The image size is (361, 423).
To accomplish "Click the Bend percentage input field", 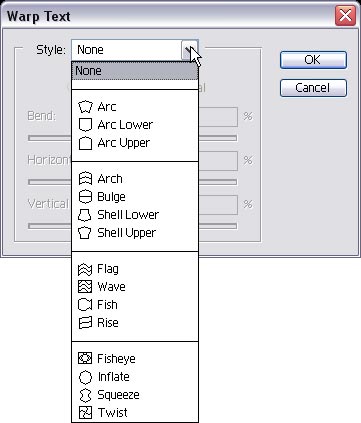I will point(218,117).
